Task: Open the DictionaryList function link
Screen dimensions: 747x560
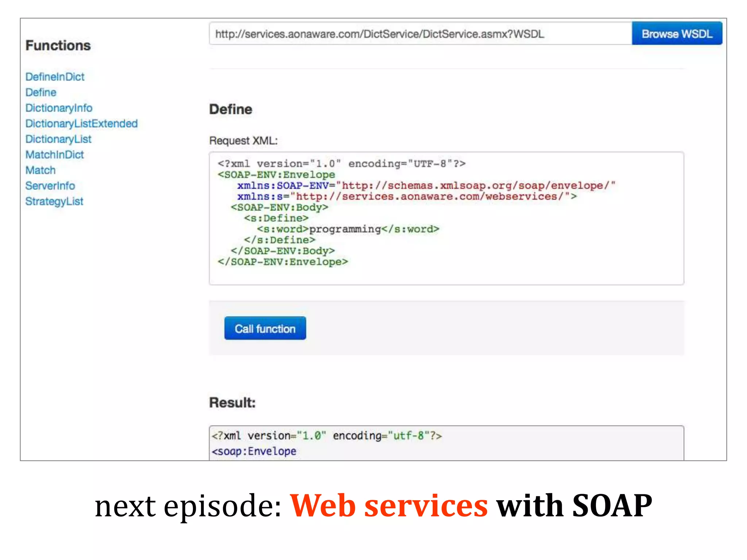Action: tap(58, 139)
